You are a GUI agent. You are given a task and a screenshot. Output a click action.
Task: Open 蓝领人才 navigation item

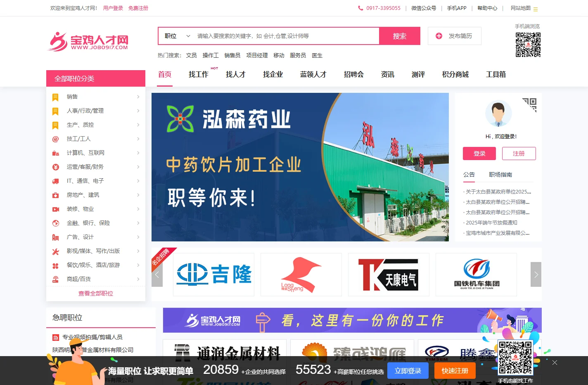313,74
